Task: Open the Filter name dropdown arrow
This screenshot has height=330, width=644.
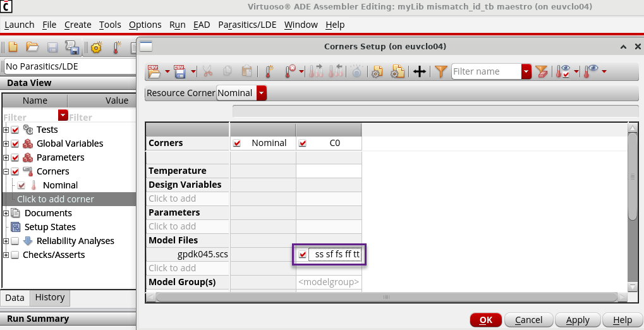Action: point(526,71)
